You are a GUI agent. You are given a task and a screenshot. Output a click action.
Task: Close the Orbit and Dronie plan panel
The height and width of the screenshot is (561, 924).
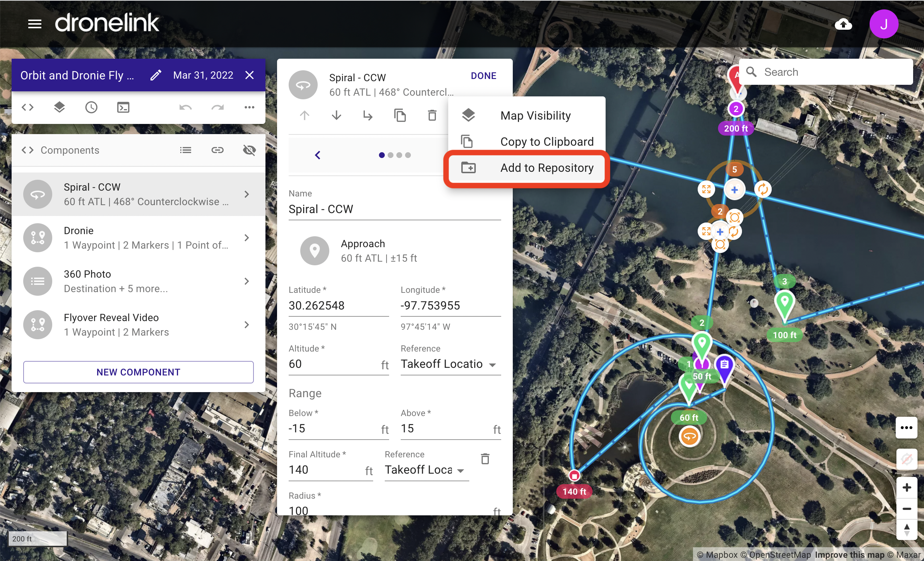click(x=249, y=75)
